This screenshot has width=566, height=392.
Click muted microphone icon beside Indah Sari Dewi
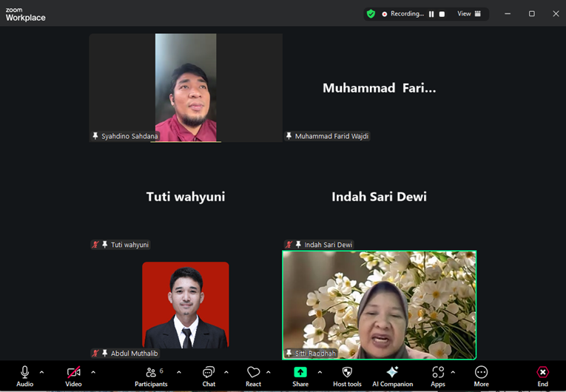point(289,244)
